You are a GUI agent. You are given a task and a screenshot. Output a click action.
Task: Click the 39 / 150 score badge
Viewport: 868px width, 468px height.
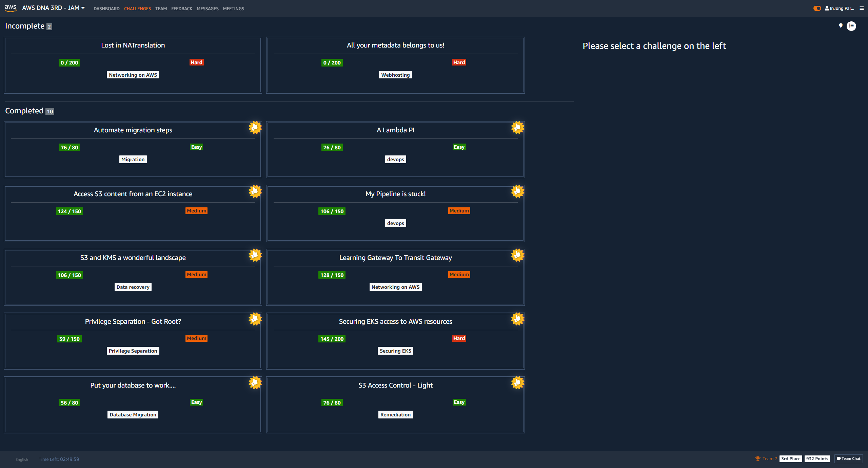coord(69,339)
